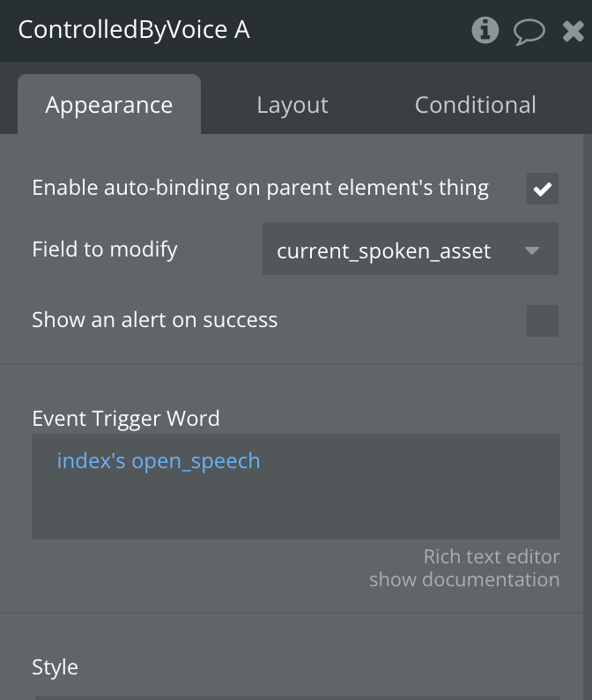Click the Event Trigger Word label

[126, 418]
